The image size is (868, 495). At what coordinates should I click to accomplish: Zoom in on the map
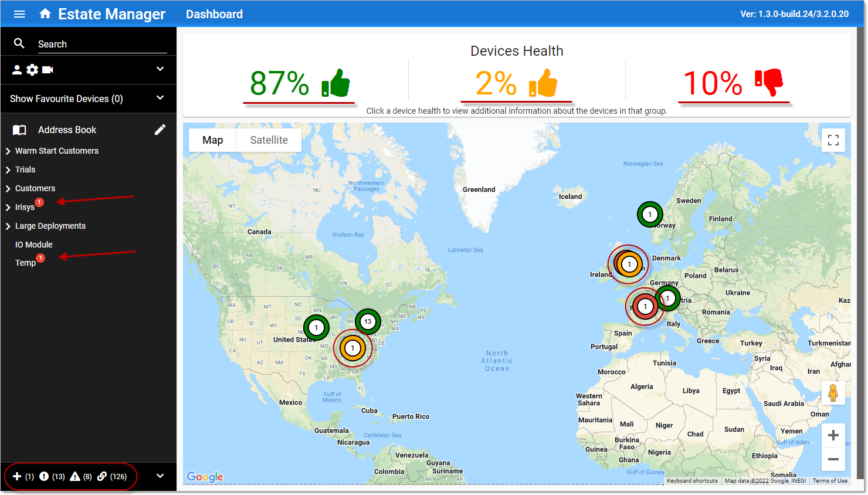[x=833, y=435]
